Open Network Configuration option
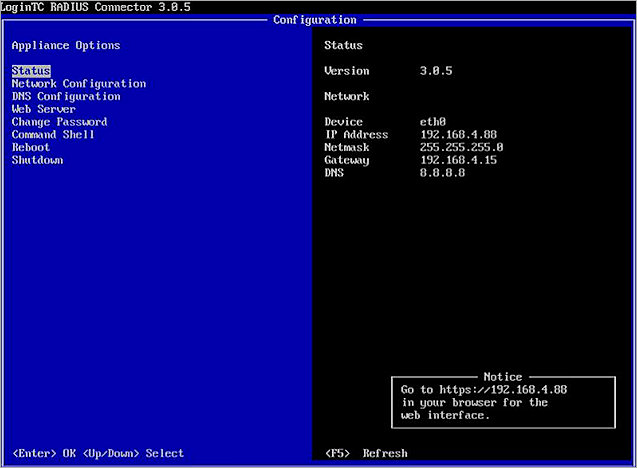The image size is (637, 468). [x=79, y=84]
